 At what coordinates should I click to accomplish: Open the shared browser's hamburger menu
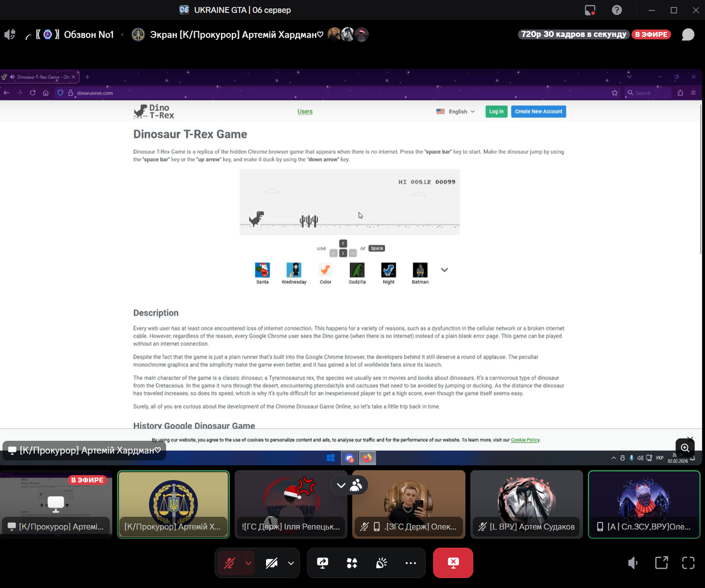pos(693,93)
